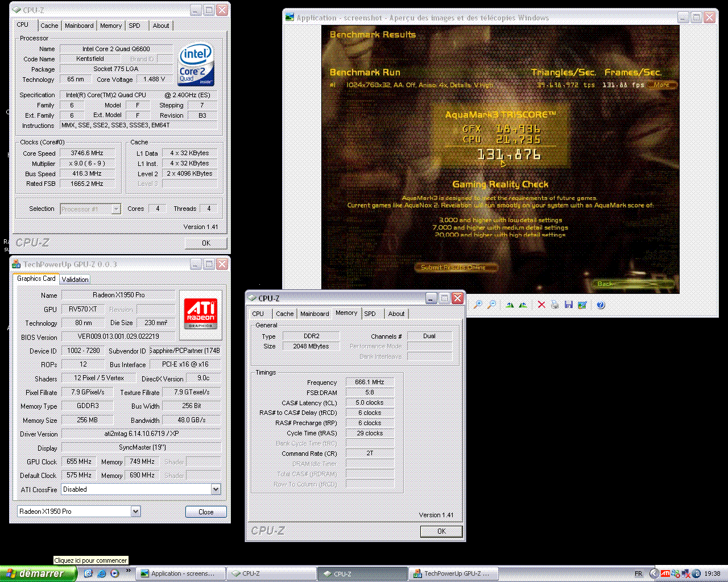728x582 pixels.
Task: Open Cache tab in top CPU-Z window
Action: 49,26
